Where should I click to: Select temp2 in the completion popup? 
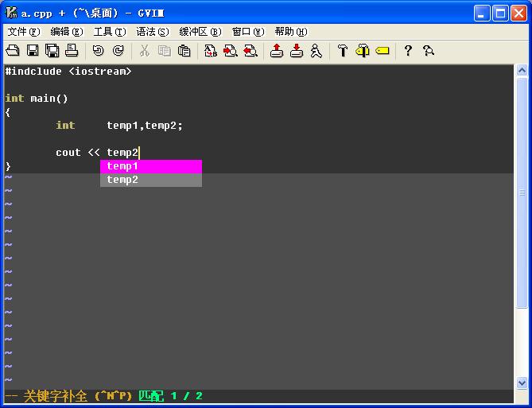point(151,180)
